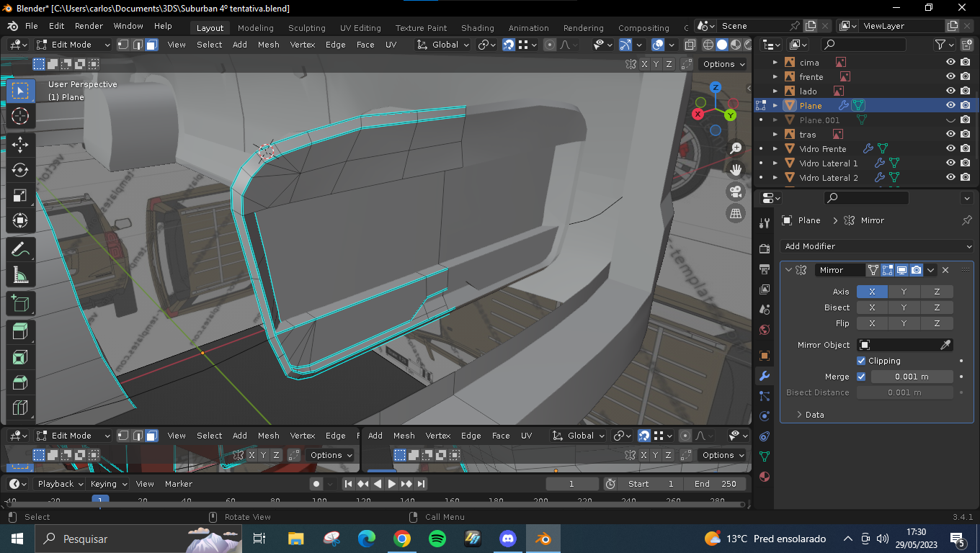The height and width of the screenshot is (553, 980).
Task: Open the Particles properties tab
Action: (x=765, y=396)
